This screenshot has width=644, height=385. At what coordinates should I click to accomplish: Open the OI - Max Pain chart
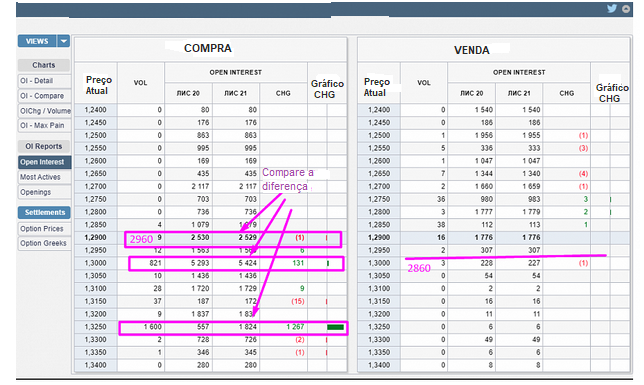(44, 125)
